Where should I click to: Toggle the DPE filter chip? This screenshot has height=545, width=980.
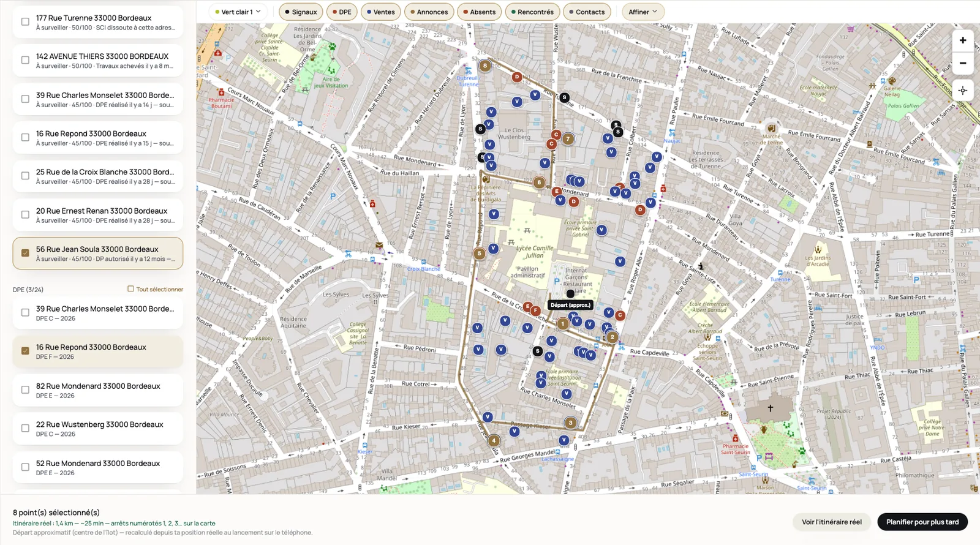coord(342,12)
